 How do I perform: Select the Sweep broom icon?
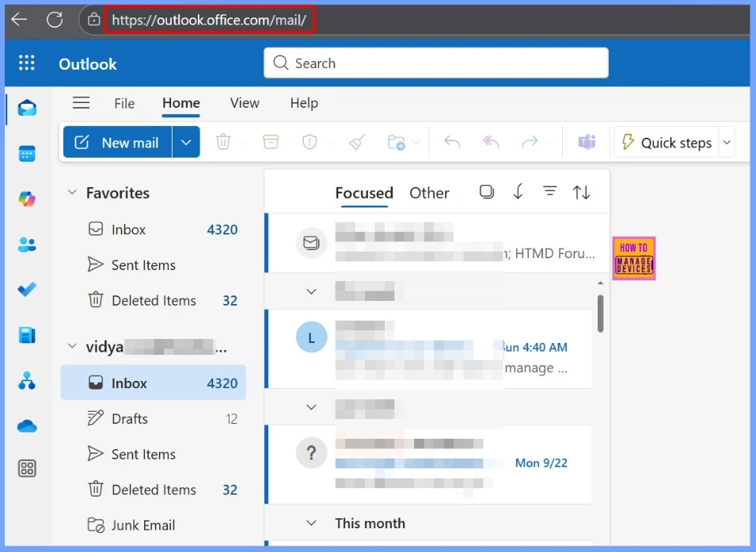click(x=356, y=142)
